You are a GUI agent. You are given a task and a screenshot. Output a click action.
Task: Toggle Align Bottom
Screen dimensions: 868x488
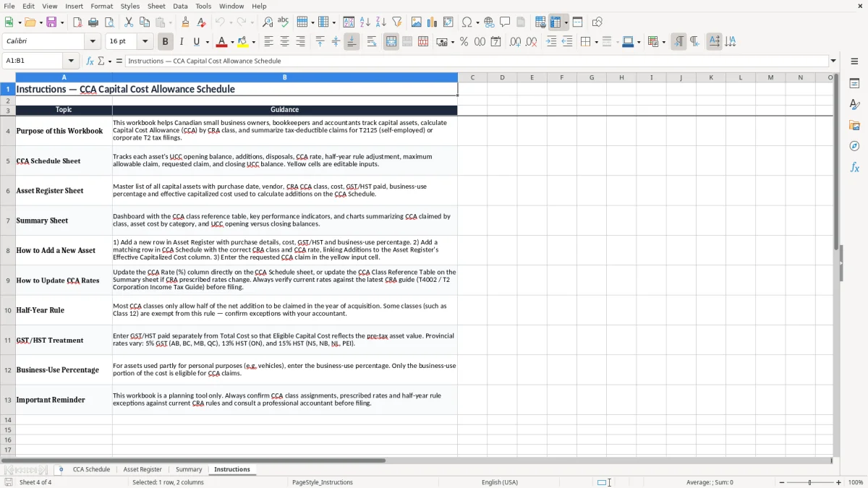352,42
